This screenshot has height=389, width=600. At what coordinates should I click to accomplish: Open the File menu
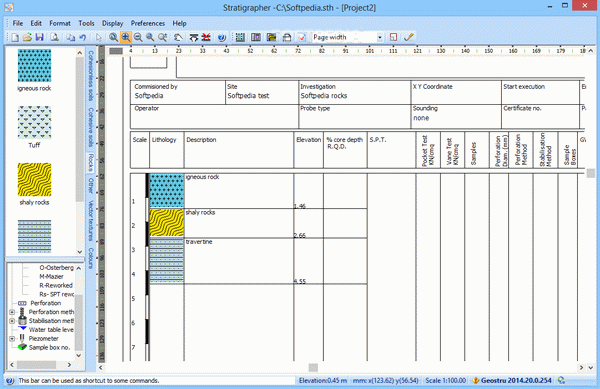18,23
